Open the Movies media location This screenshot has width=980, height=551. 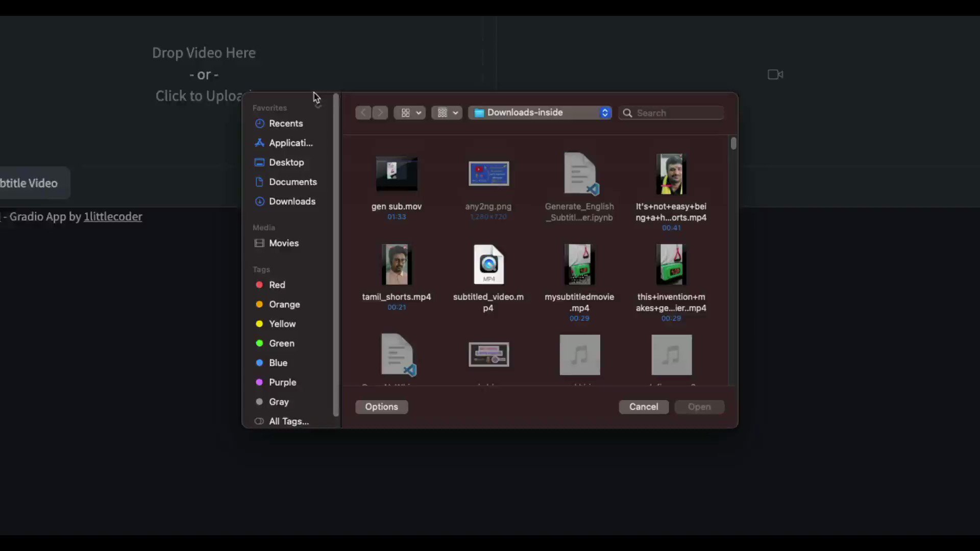point(283,243)
